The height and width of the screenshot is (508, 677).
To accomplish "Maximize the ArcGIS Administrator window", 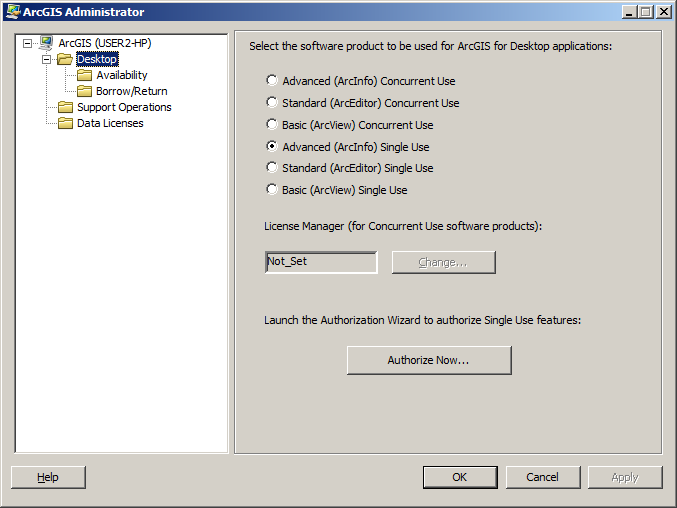I will pyautogui.click(x=646, y=12).
